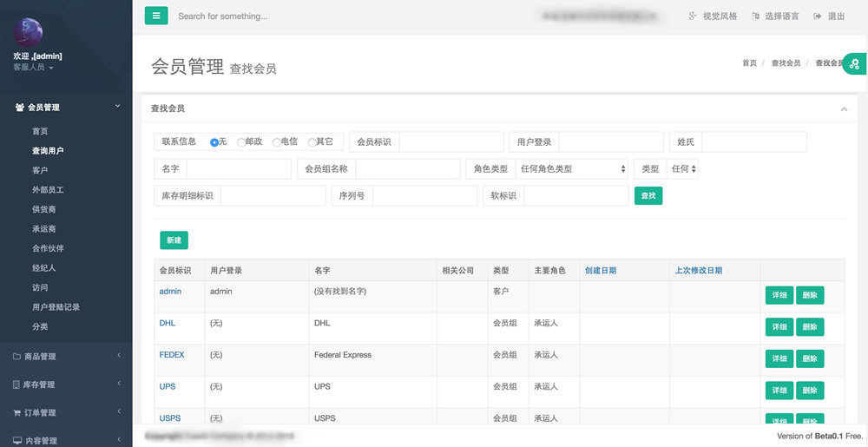Open the UPS member ID link

168,387
